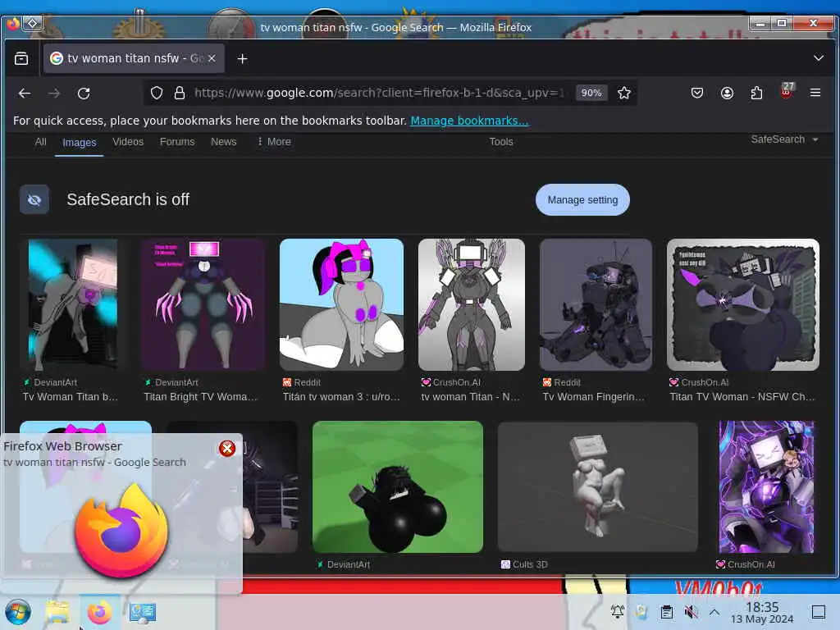Image resolution: width=840 pixels, height=630 pixels.
Task: Click the Manage setting button
Action: coord(582,200)
